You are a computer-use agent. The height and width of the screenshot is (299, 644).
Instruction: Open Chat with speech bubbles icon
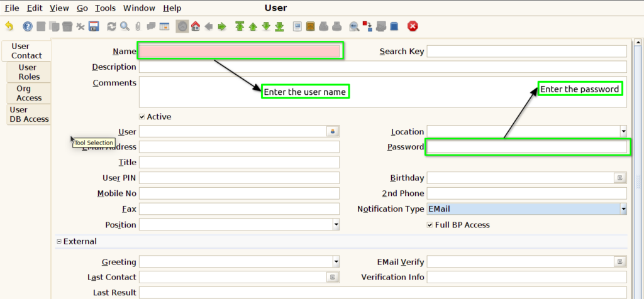[151, 26]
